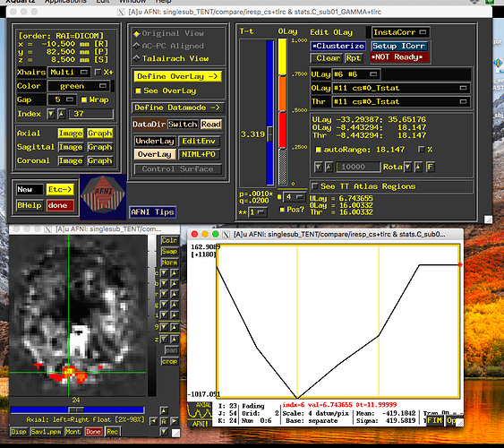Click the AFNI logo image
504x448 pixels.
coord(103,197)
